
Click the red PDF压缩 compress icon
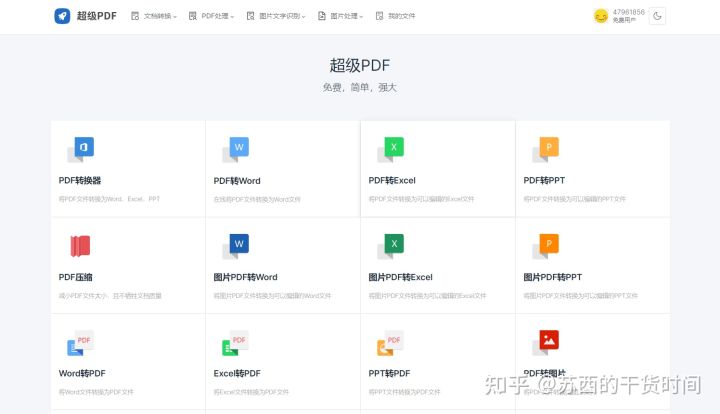coord(80,246)
